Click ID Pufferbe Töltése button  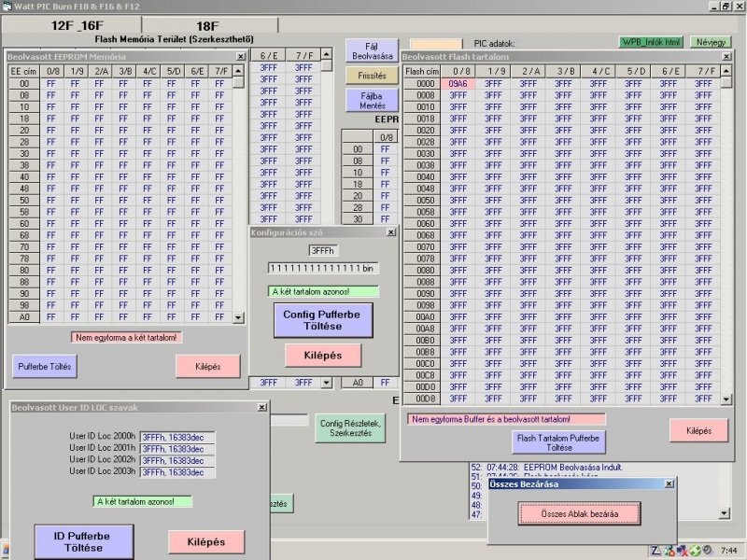83,542
